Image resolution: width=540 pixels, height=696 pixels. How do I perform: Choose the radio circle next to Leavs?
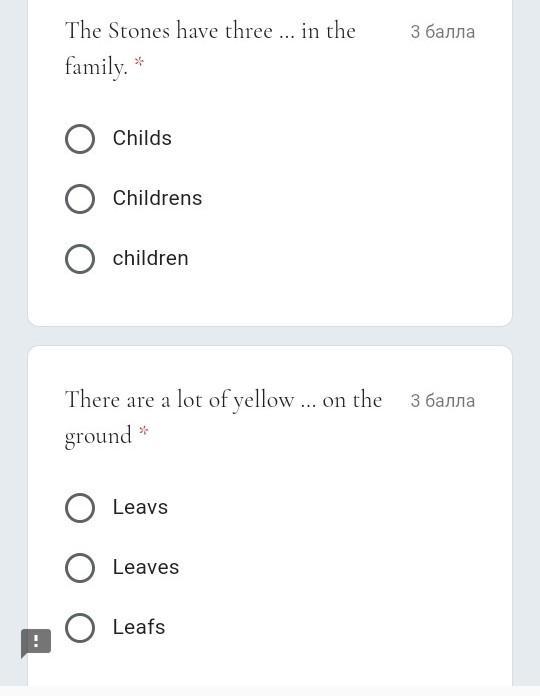tap(80, 508)
